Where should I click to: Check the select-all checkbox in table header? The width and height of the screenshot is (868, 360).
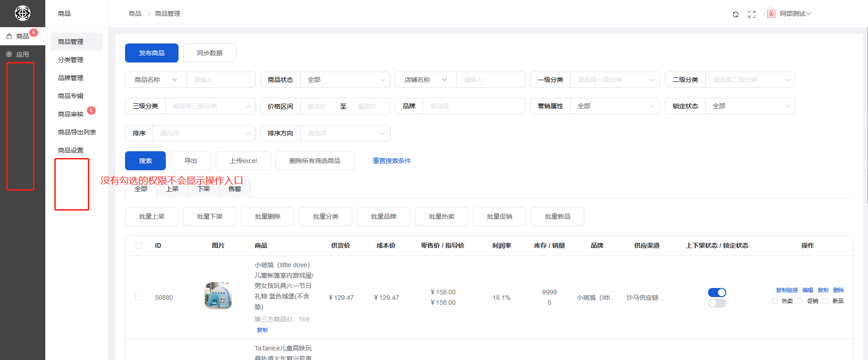pos(138,245)
